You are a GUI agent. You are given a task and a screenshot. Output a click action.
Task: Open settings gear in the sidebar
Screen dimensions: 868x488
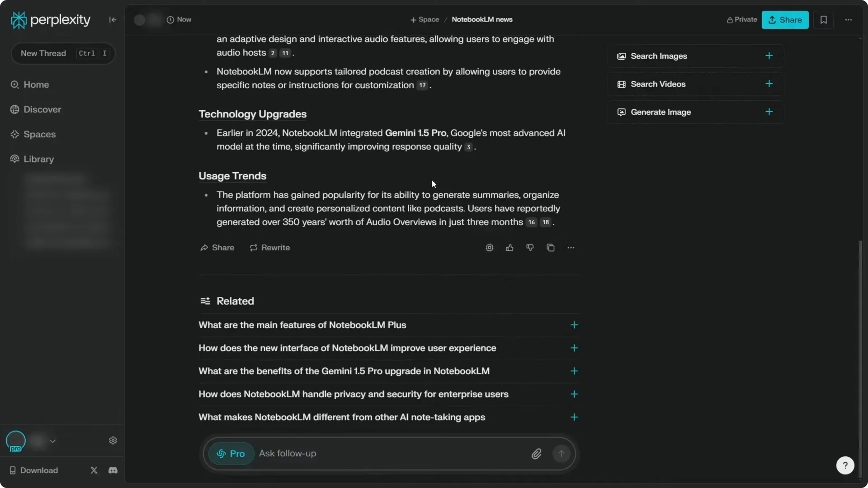(x=113, y=440)
